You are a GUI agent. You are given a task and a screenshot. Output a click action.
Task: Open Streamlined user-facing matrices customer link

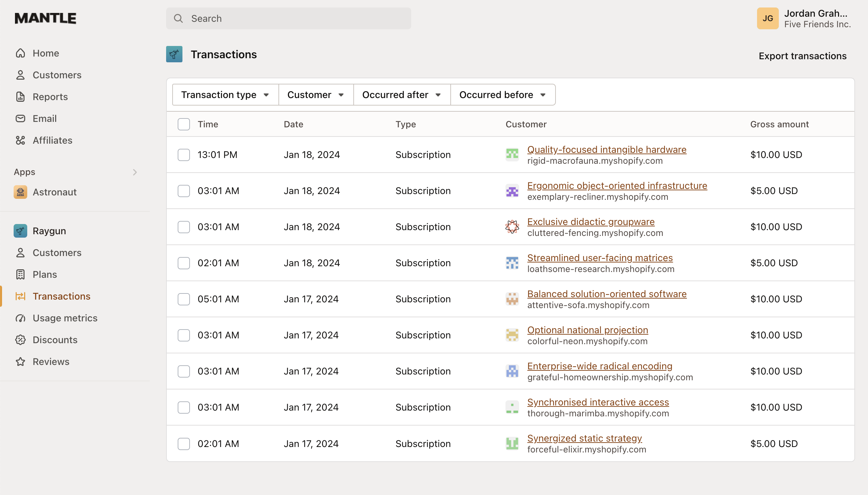click(x=600, y=258)
